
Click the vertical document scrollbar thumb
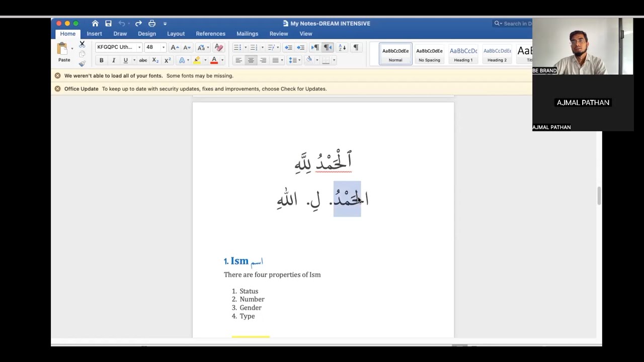pos(599,196)
